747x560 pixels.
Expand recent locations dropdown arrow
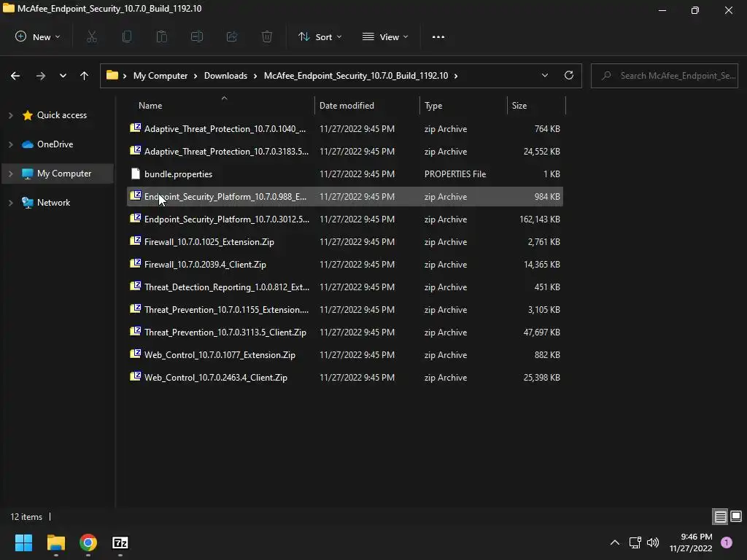click(63, 76)
